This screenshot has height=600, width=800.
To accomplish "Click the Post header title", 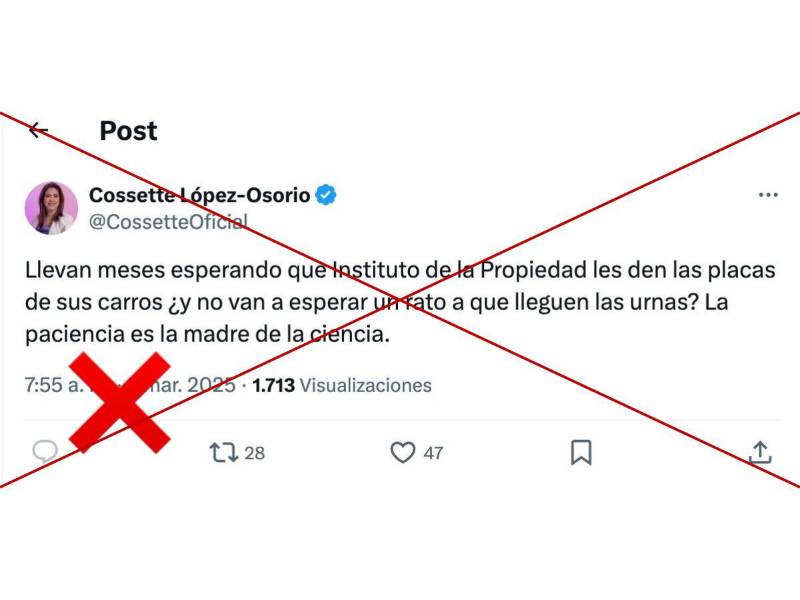I will (x=129, y=131).
